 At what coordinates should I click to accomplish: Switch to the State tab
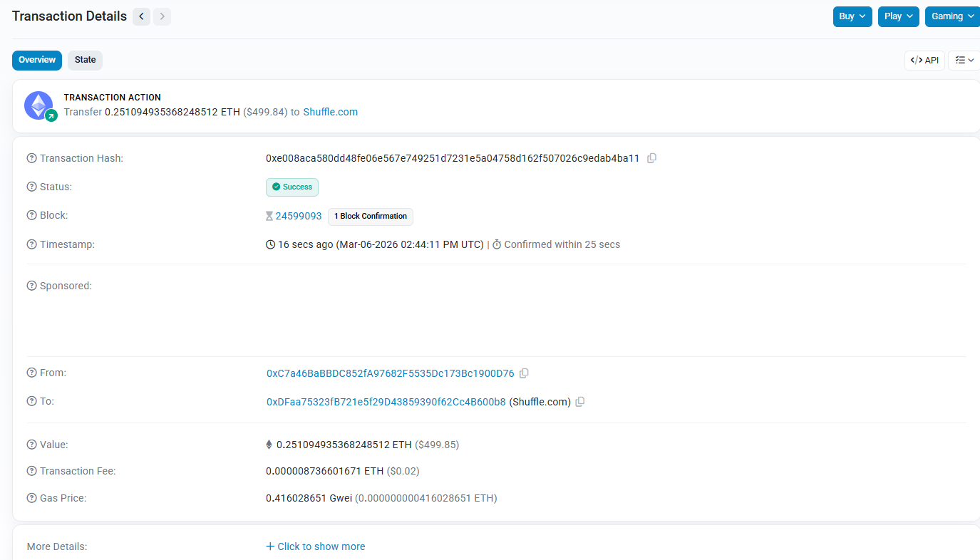coord(85,60)
